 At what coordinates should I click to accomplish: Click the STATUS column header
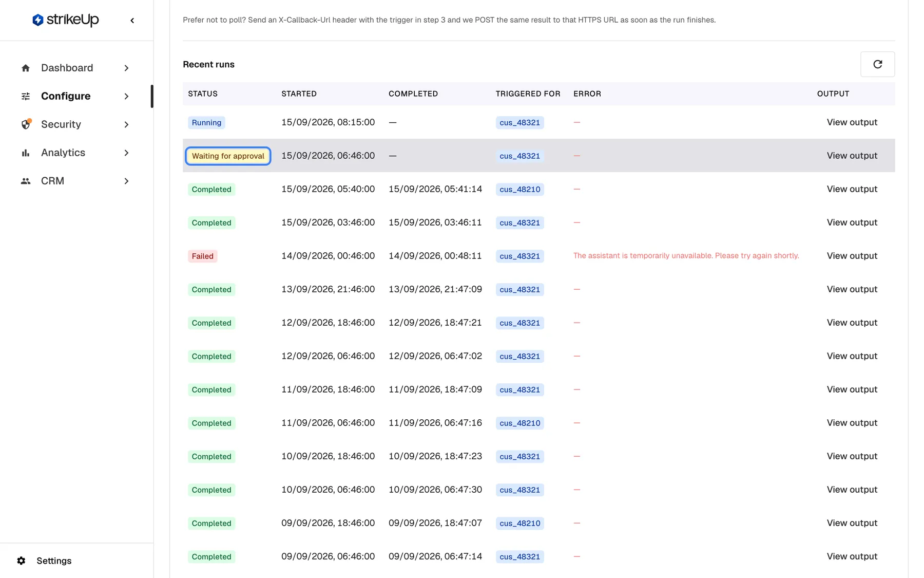pyautogui.click(x=203, y=94)
